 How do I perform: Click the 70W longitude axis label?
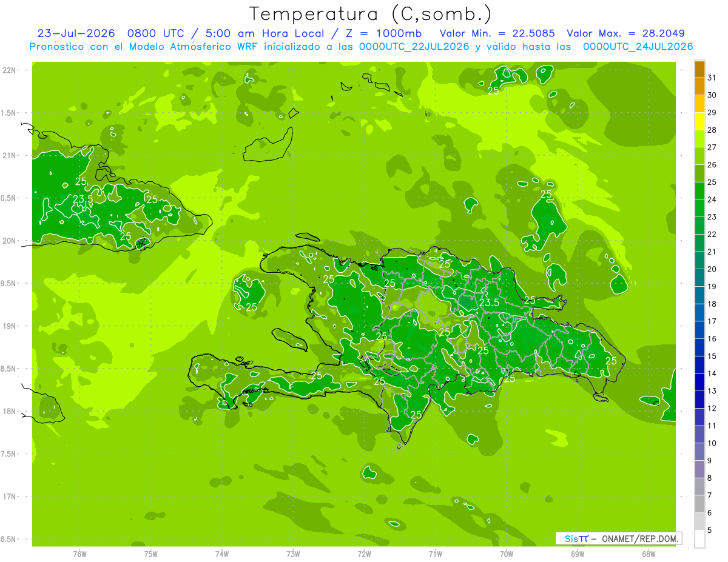(507, 554)
